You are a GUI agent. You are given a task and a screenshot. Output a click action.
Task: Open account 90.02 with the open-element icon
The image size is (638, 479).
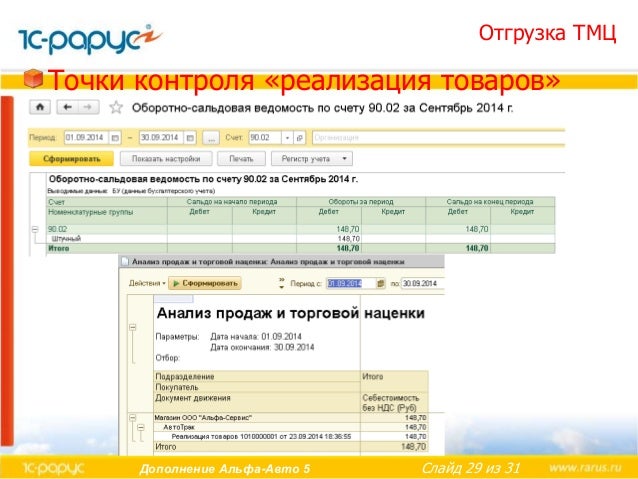coord(299,138)
